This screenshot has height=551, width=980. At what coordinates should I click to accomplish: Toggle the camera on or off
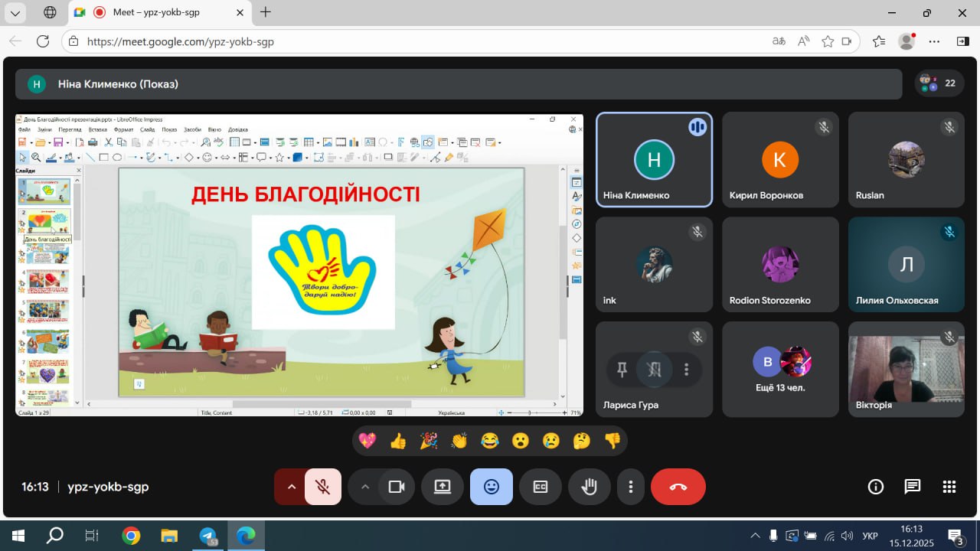click(397, 487)
